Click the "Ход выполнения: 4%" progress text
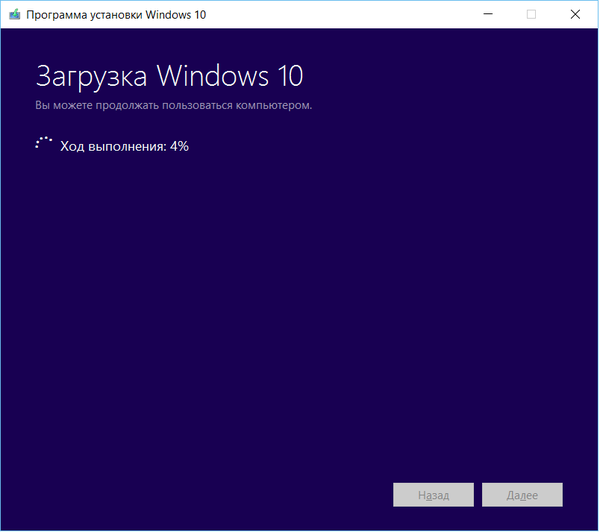Image resolution: width=600 pixels, height=532 pixels. [x=124, y=146]
